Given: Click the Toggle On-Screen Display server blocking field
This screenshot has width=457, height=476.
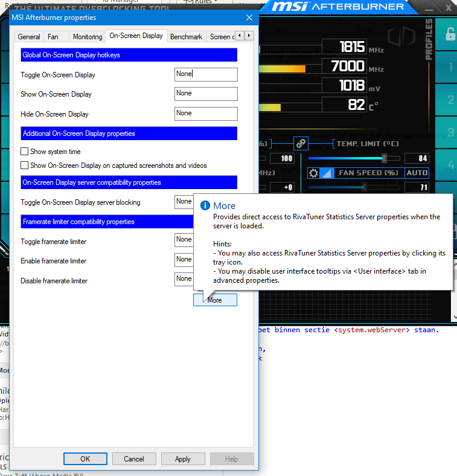Looking at the screenshot, I should [184, 202].
